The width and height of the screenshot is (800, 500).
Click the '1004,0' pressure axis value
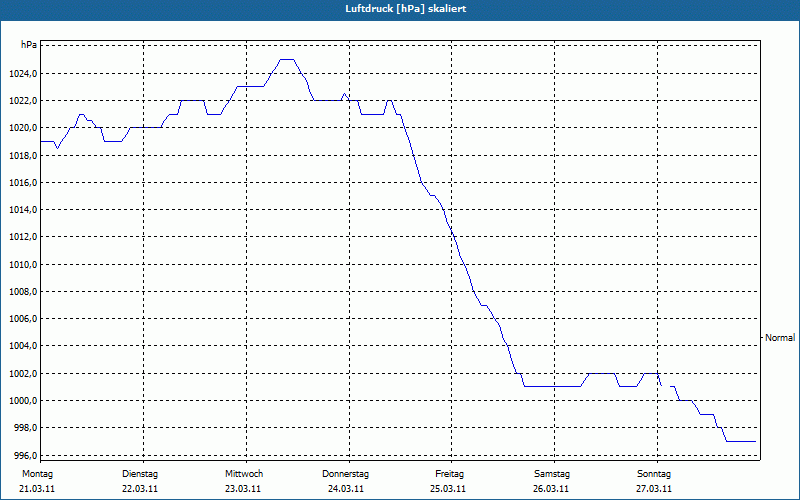click(23, 346)
